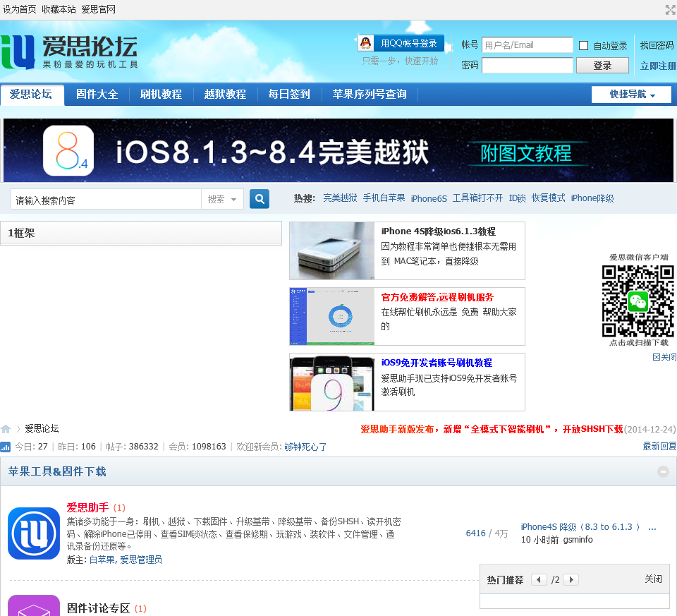Open the 远程刷机服务 article thumbnail
Screen dimensions: 677x616
332,317
